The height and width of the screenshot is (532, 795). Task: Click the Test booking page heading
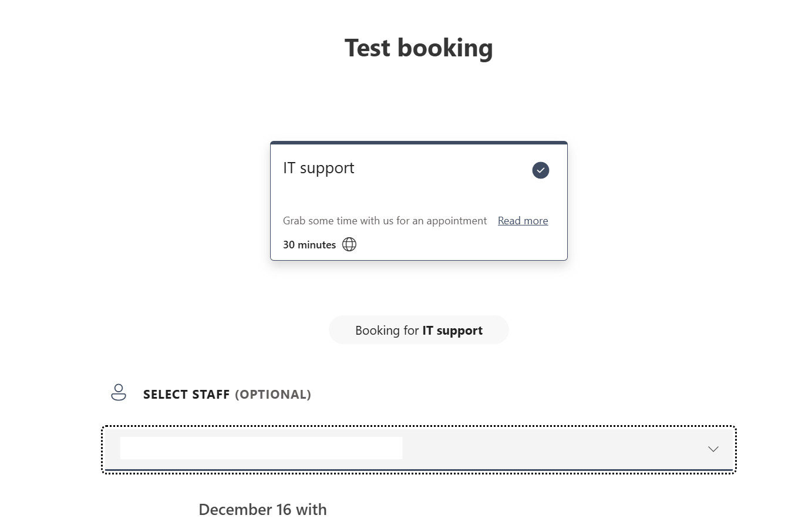[418, 48]
